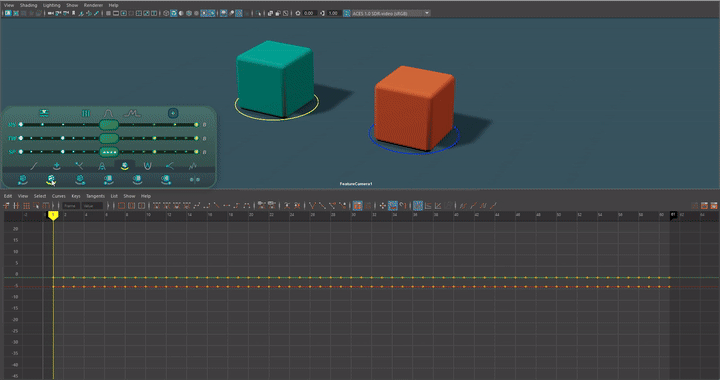Click the first globe icon in animBot bottom row
The image size is (720, 380).
(22, 179)
